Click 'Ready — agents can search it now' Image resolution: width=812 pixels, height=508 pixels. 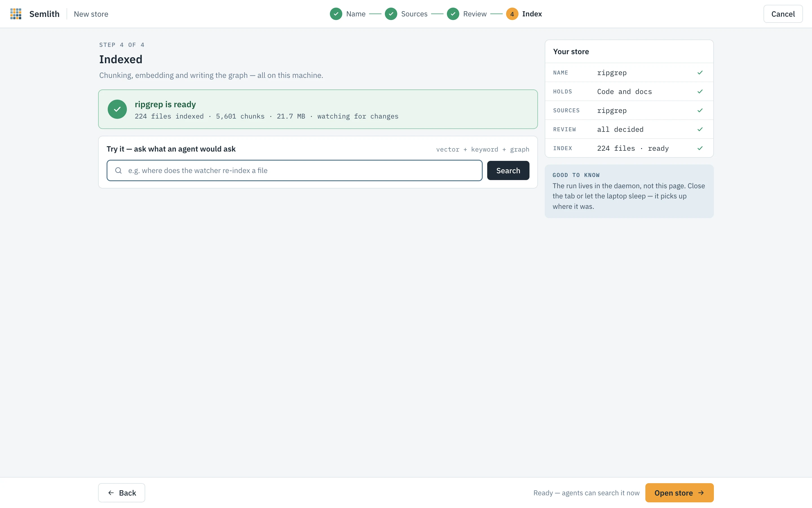tap(586, 492)
